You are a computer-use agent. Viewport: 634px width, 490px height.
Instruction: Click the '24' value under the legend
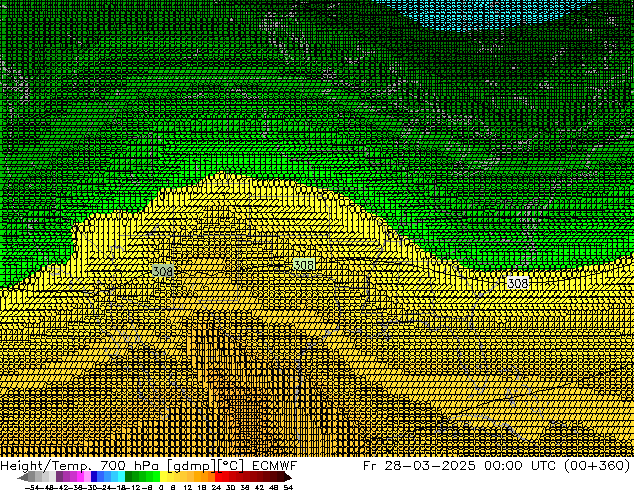[x=216, y=487]
